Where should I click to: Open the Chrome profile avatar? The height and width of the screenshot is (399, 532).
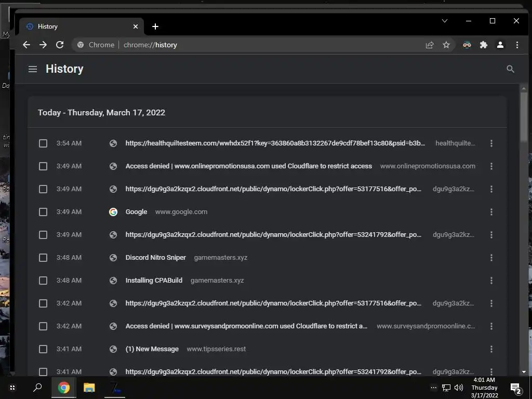coord(500,45)
